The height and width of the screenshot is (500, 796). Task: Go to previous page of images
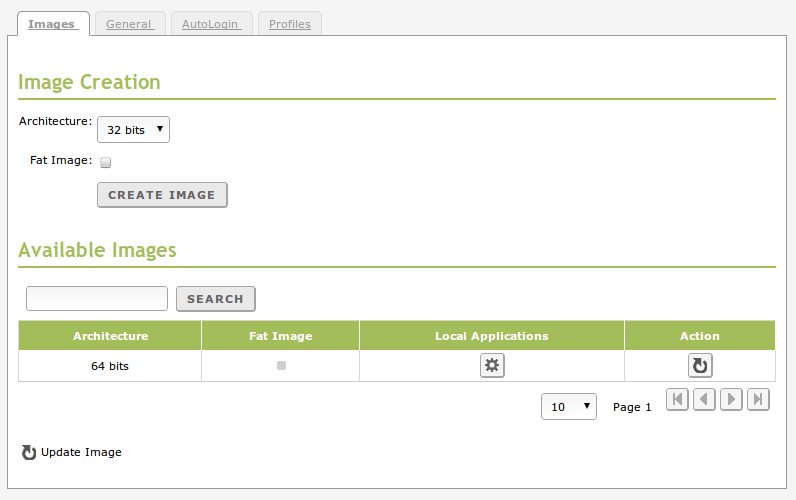point(704,400)
